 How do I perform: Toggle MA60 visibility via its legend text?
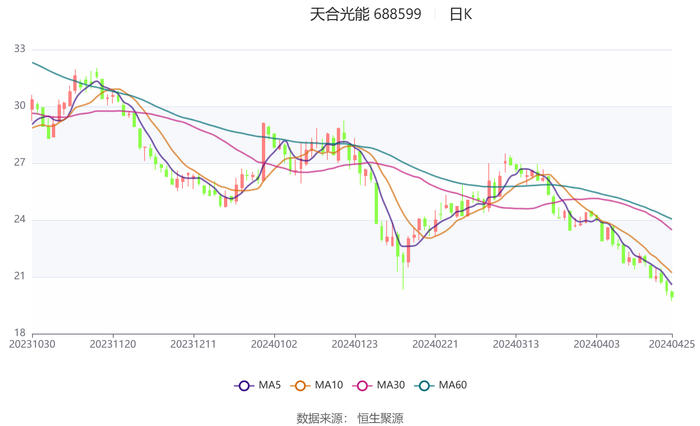pos(453,385)
